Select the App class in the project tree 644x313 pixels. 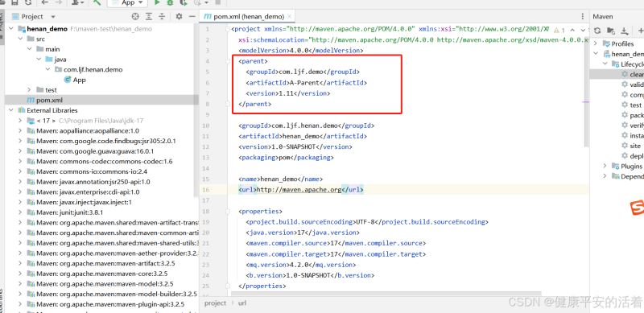(x=75, y=80)
